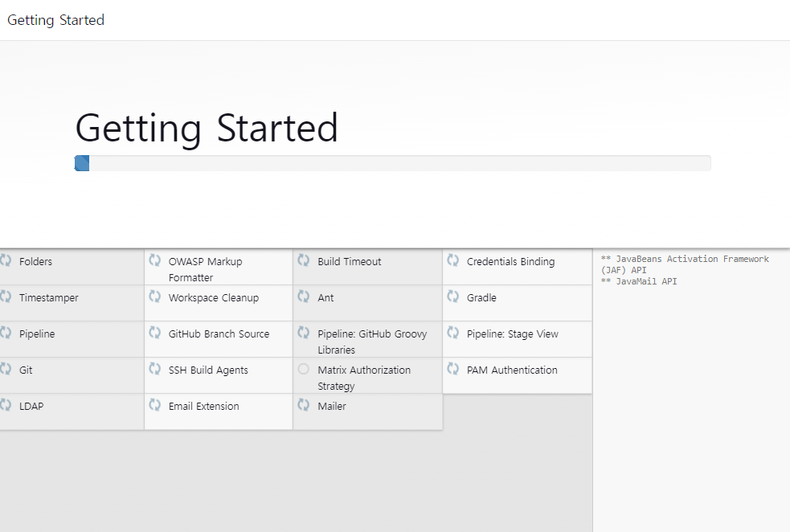Select the Folders plugin name

coord(36,261)
